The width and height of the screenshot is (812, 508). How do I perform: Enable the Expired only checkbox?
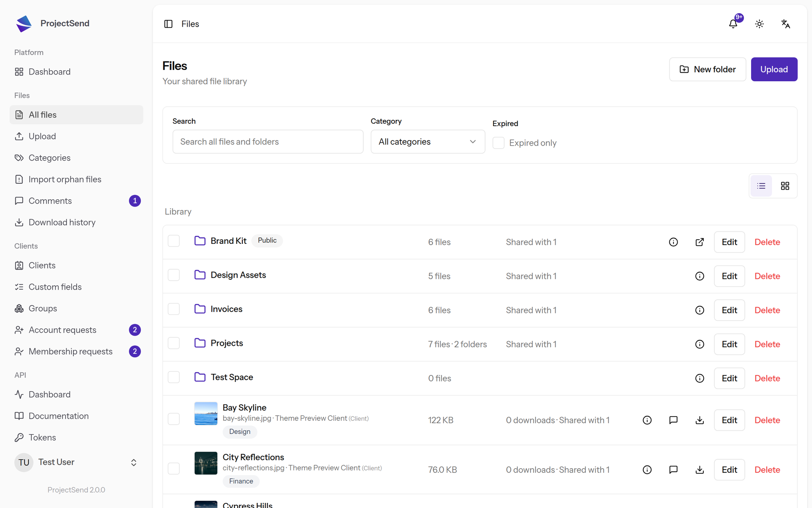[499, 143]
